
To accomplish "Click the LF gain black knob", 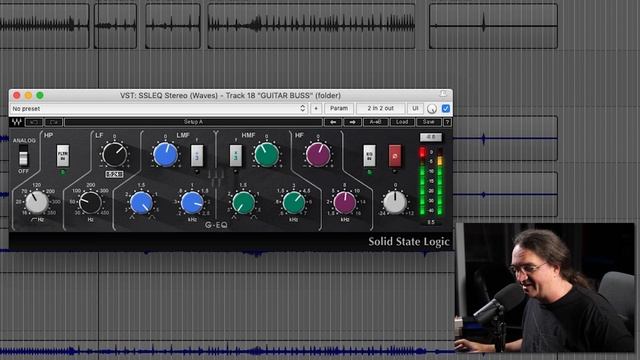I will click(x=115, y=154).
